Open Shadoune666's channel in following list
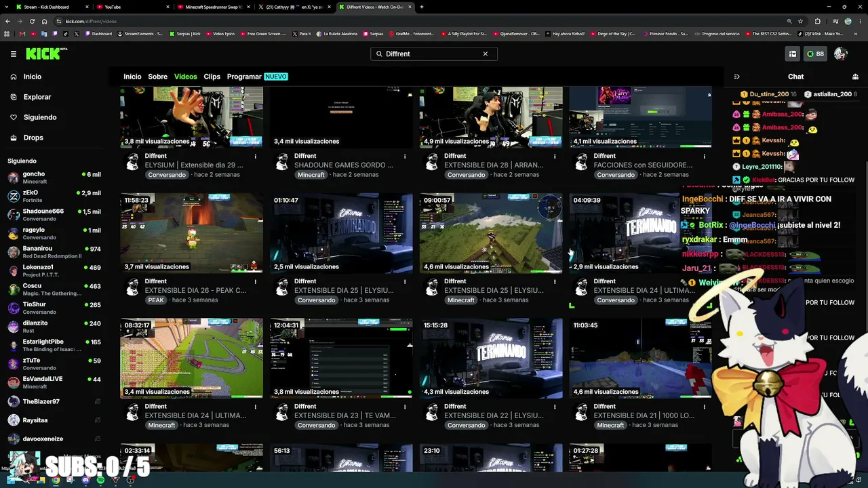868x488 pixels. click(x=54, y=215)
